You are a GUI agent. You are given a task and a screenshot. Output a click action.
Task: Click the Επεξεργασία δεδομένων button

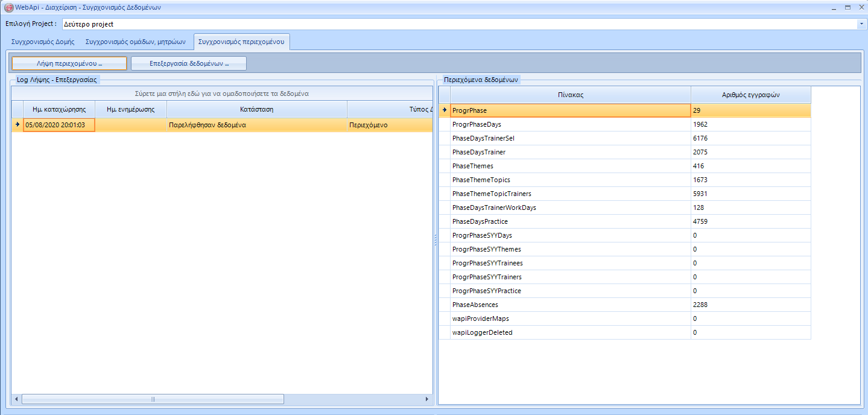189,63
